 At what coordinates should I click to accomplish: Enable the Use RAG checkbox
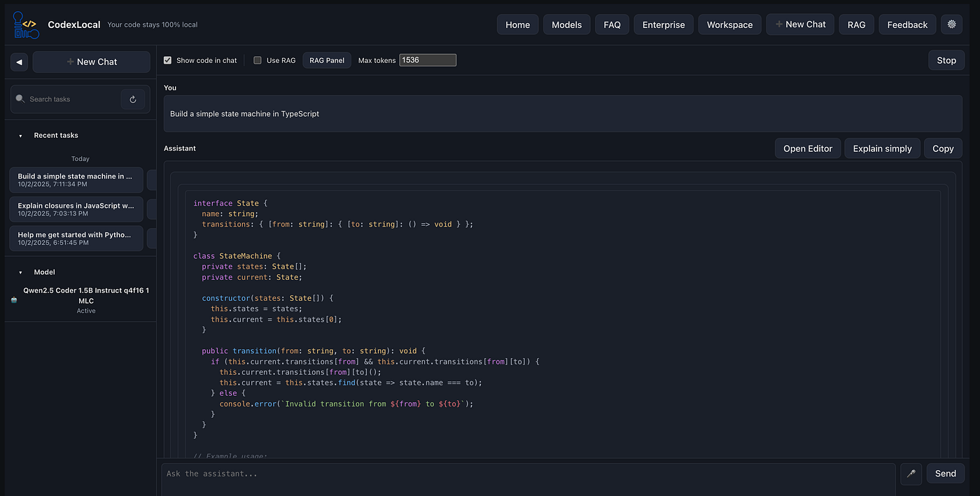(258, 60)
